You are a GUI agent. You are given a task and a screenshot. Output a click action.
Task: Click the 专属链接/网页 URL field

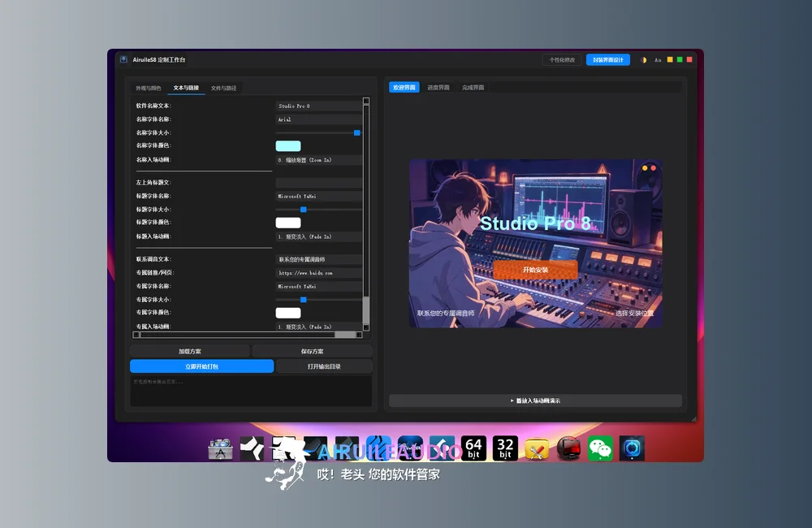coord(318,273)
